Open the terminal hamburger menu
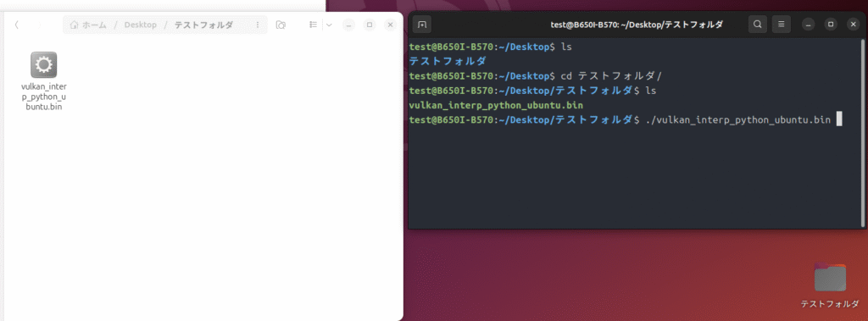 point(781,25)
